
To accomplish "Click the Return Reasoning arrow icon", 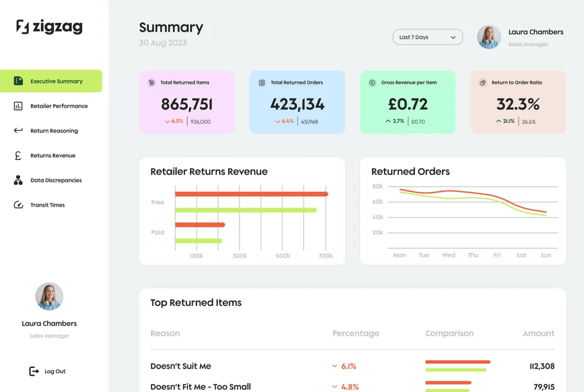I will coord(18,130).
